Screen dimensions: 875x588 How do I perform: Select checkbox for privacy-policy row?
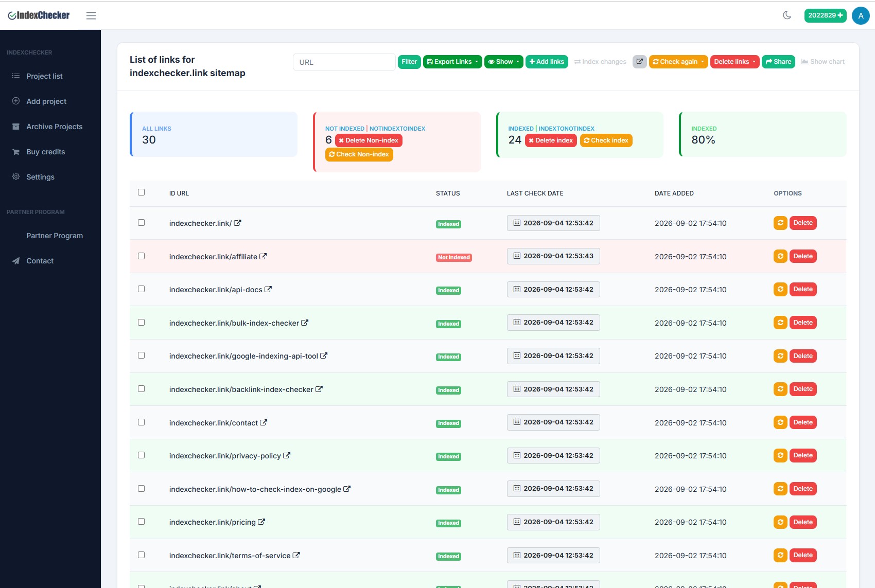point(141,455)
